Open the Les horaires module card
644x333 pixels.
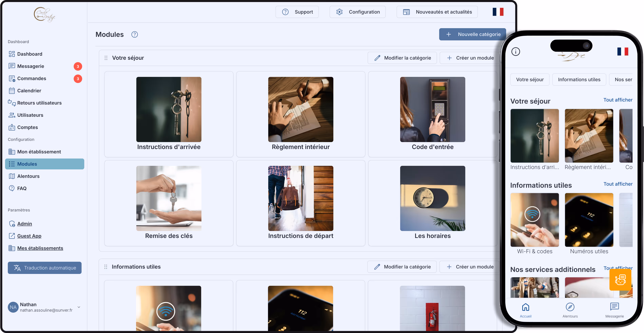point(433,203)
